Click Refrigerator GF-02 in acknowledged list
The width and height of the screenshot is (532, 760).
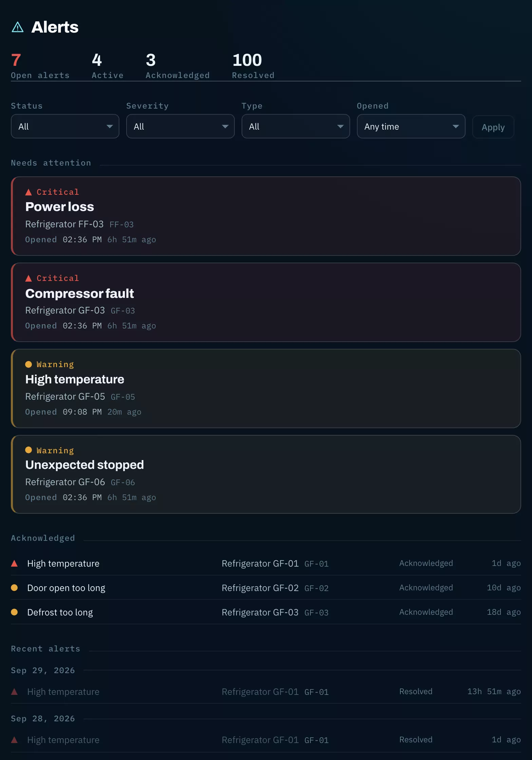260,588
